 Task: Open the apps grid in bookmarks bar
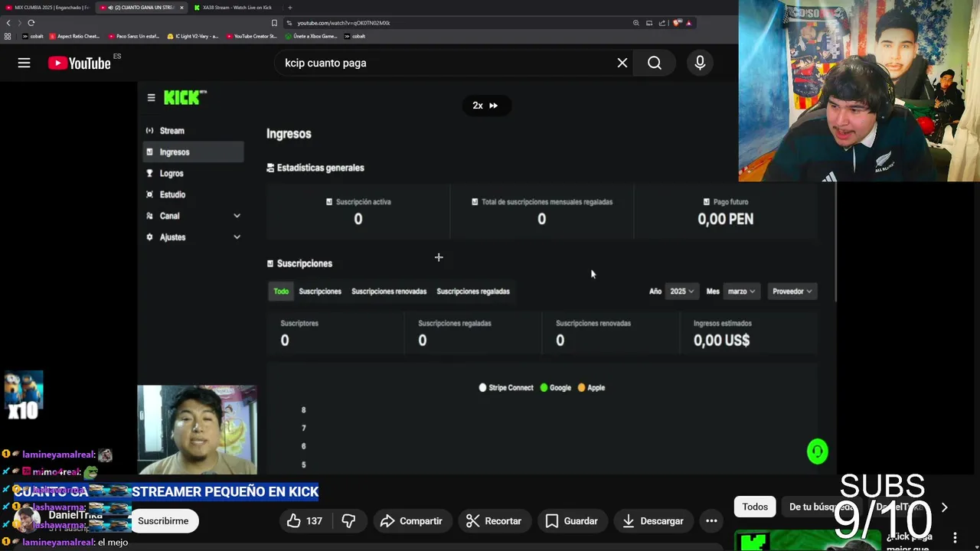click(8, 36)
